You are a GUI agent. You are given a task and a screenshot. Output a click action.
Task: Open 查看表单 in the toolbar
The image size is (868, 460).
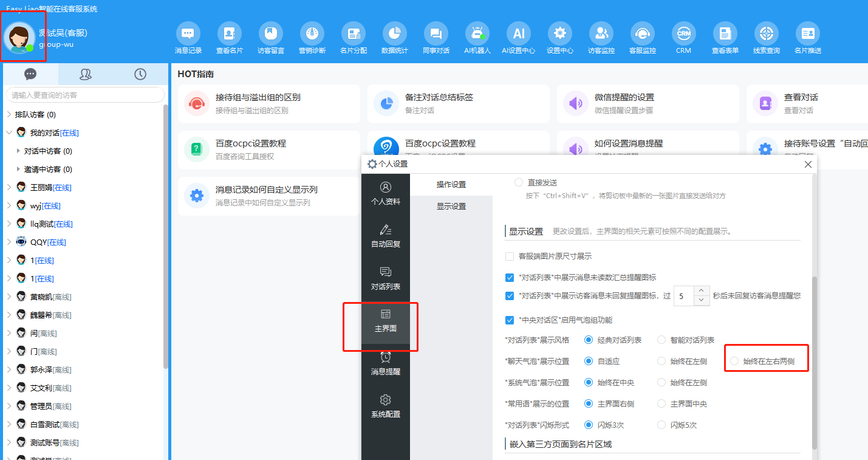(725, 38)
